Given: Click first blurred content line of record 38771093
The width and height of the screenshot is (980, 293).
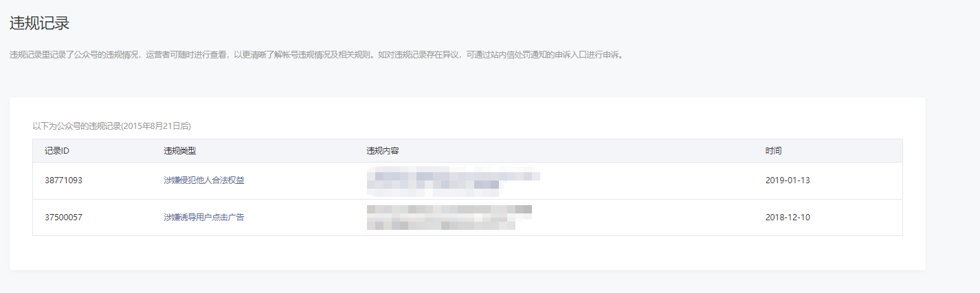Looking at the screenshot, I should click(453, 175).
